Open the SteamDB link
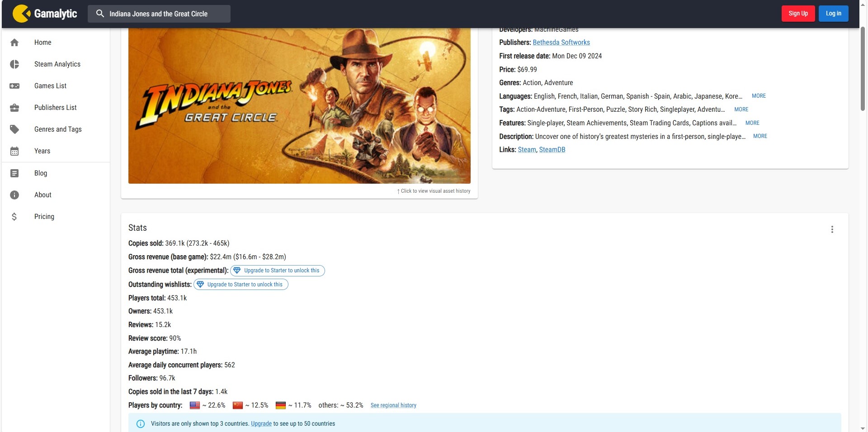 pyautogui.click(x=552, y=150)
